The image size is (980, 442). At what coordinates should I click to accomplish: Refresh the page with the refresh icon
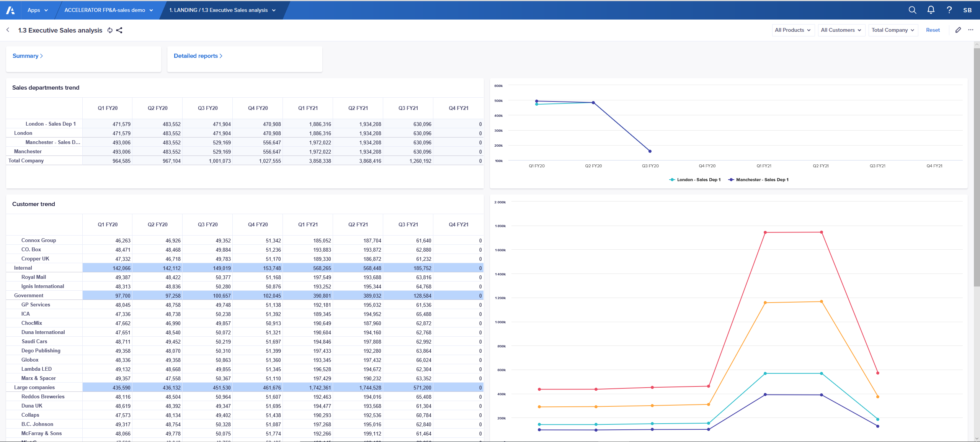click(110, 30)
